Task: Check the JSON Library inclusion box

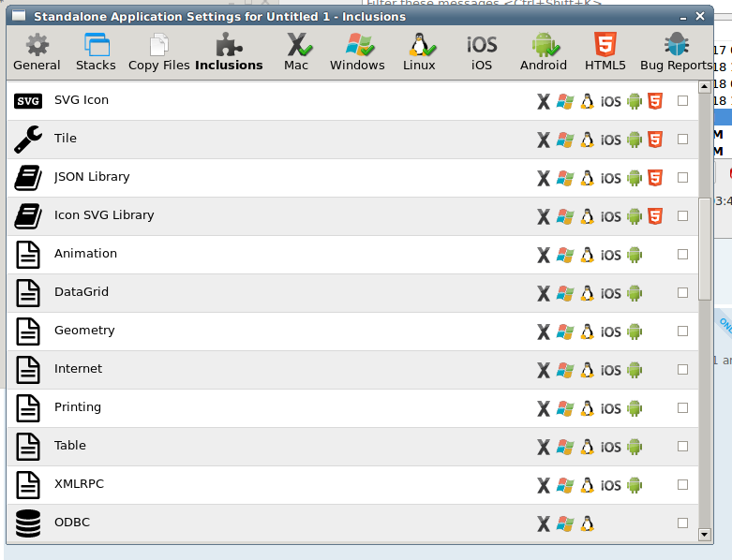Action: click(682, 178)
